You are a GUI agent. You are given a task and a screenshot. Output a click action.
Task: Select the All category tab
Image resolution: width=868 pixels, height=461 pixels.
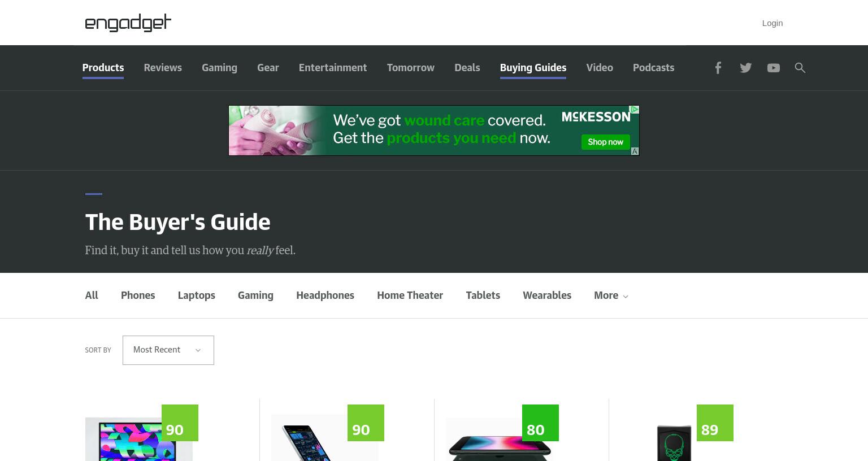tap(92, 295)
